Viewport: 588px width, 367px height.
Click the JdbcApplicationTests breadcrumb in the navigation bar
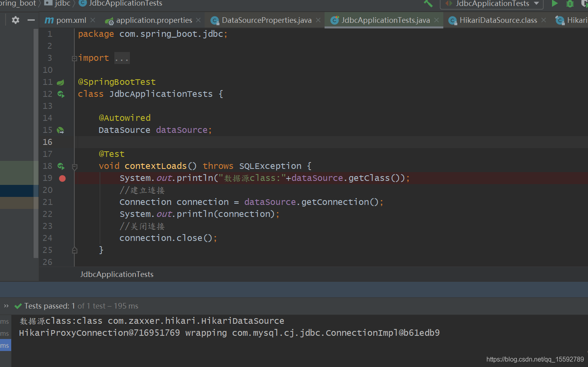click(121, 4)
